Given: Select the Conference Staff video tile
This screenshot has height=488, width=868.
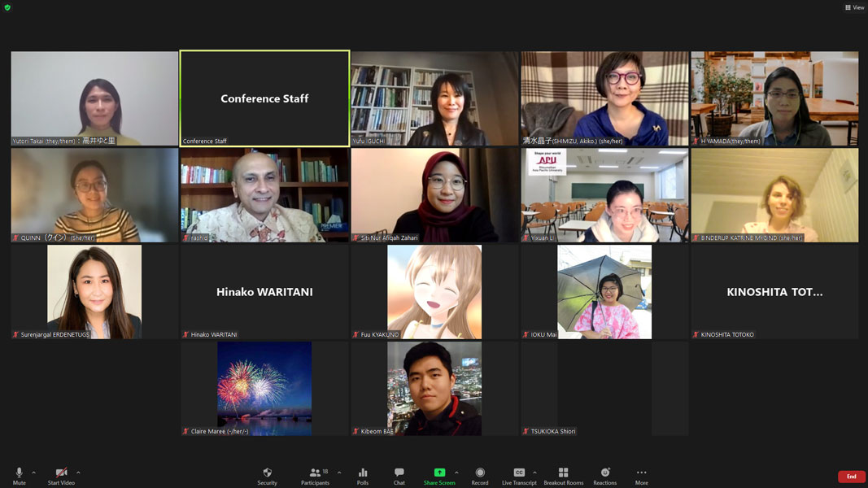Looking at the screenshot, I should pos(264,98).
